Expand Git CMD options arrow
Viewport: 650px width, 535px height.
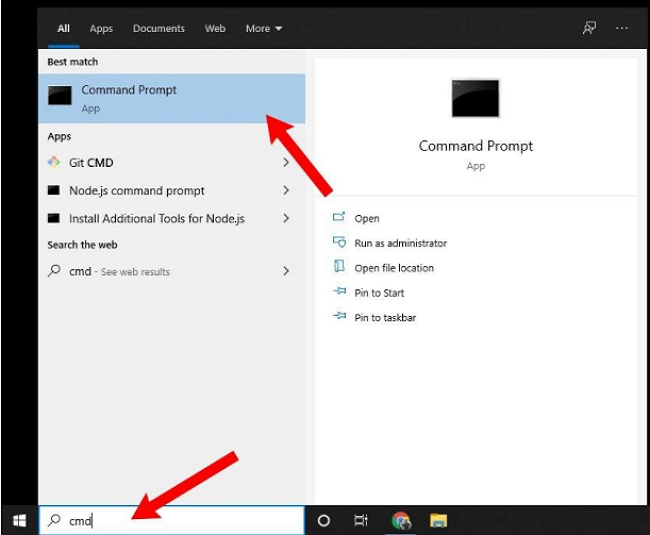286,162
